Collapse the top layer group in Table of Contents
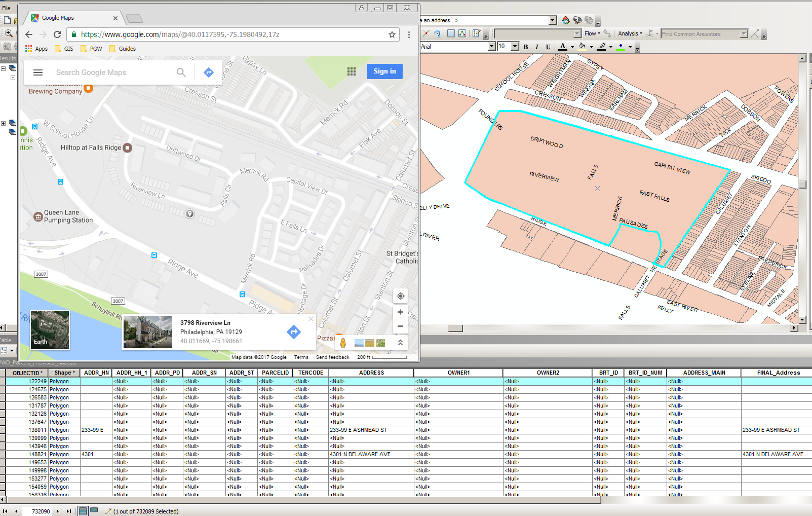 click(3, 68)
